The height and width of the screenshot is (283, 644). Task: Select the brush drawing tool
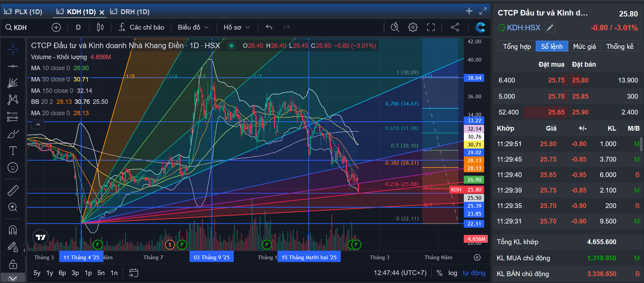point(13,134)
